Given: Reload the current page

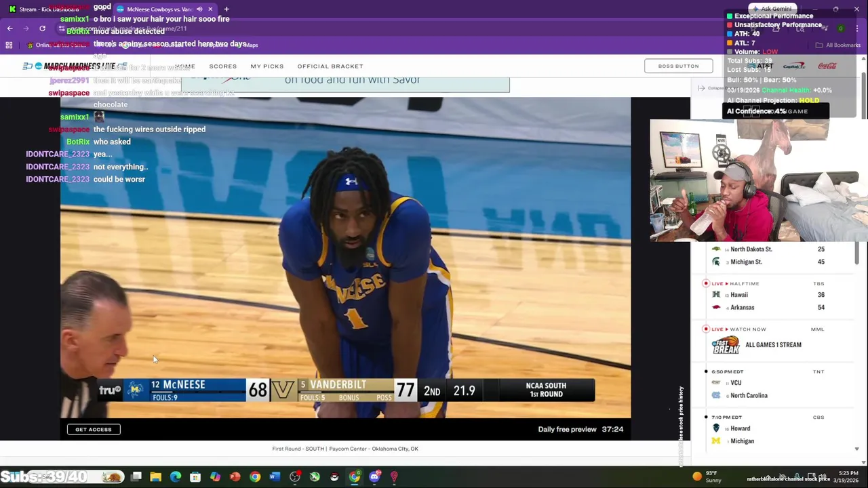Looking at the screenshot, I should pyautogui.click(x=42, y=28).
